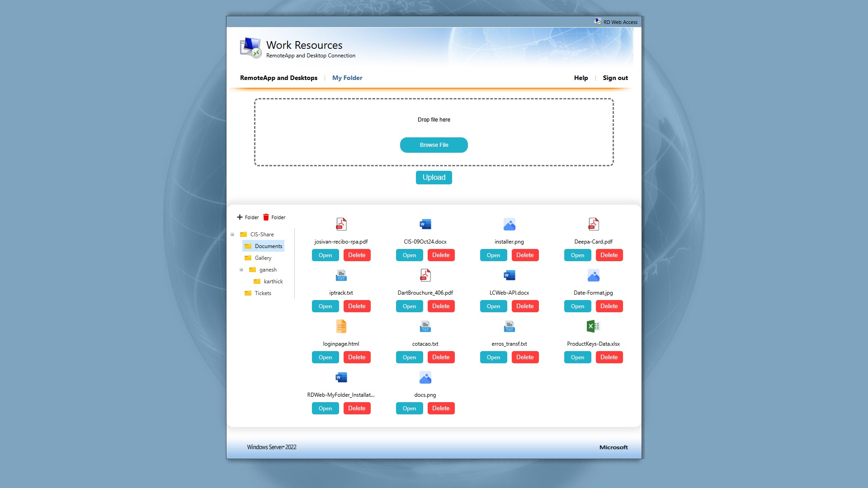868x488 pixels.
Task: Click the loginpage.html file icon
Action: click(x=341, y=326)
